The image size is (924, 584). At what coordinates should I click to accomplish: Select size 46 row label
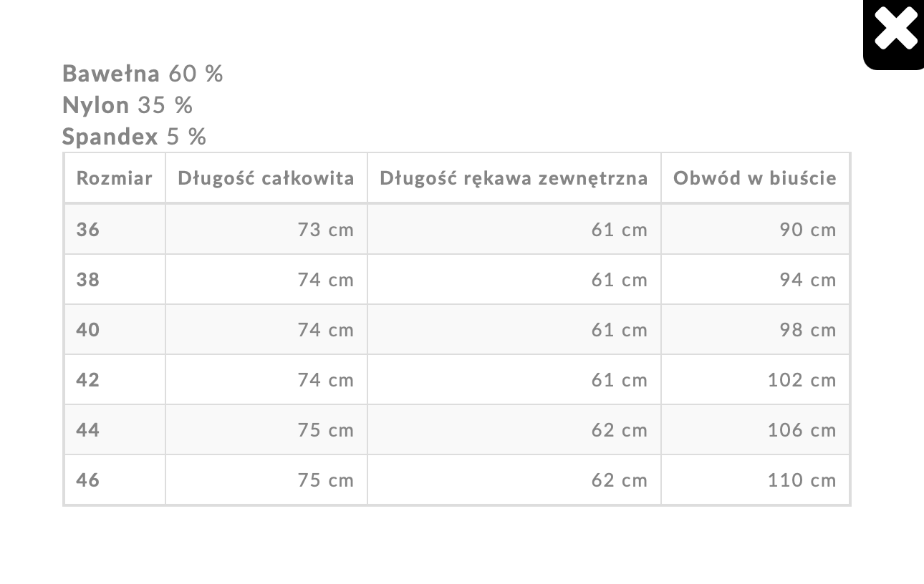[x=88, y=480]
